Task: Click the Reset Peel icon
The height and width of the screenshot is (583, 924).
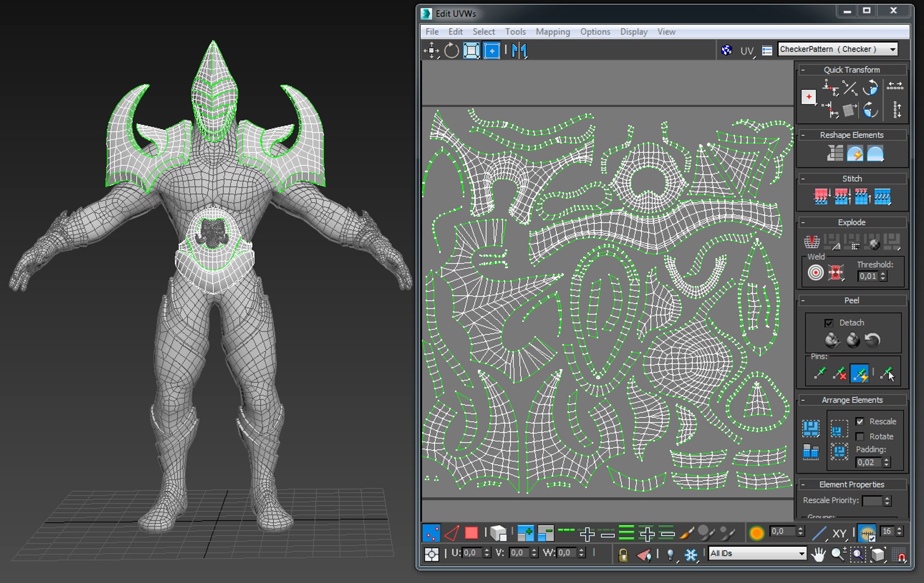Action: coord(872,340)
